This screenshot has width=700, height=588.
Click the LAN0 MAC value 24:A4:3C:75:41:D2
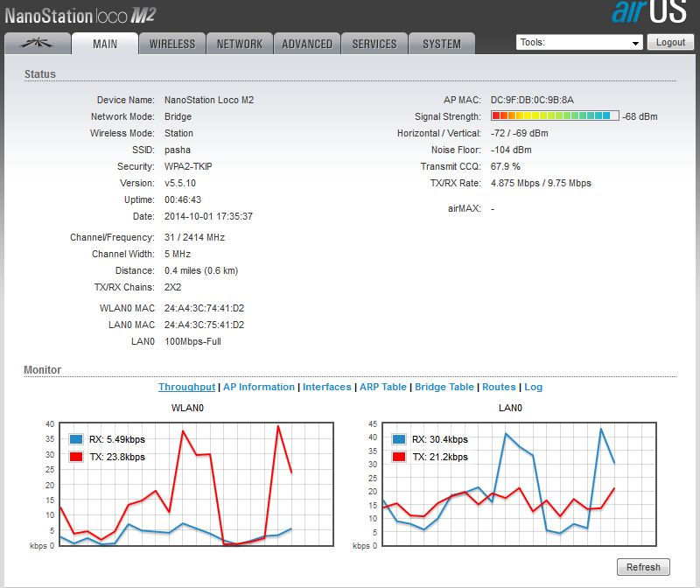point(205,325)
